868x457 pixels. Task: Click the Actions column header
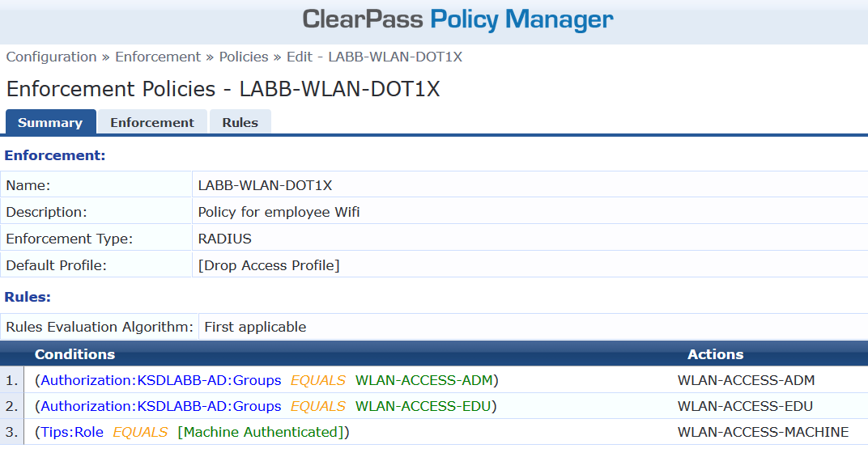[x=715, y=354]
